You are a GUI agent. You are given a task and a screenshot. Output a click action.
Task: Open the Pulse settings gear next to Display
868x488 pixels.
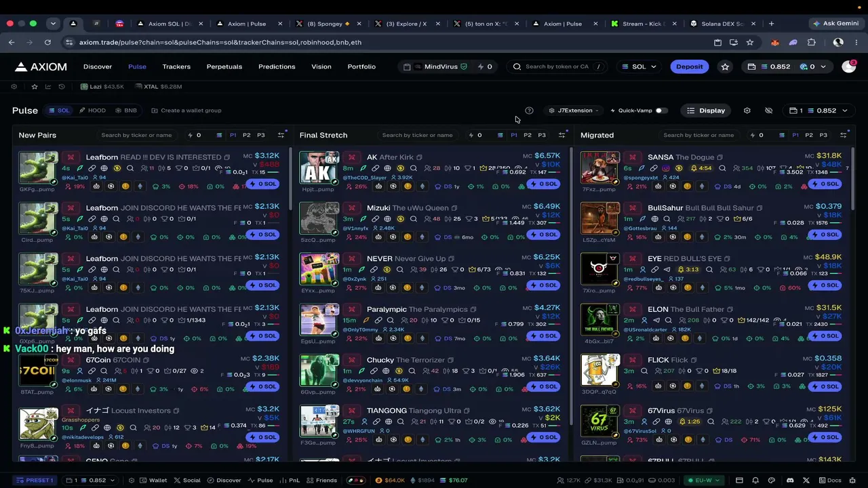point(747,110)
